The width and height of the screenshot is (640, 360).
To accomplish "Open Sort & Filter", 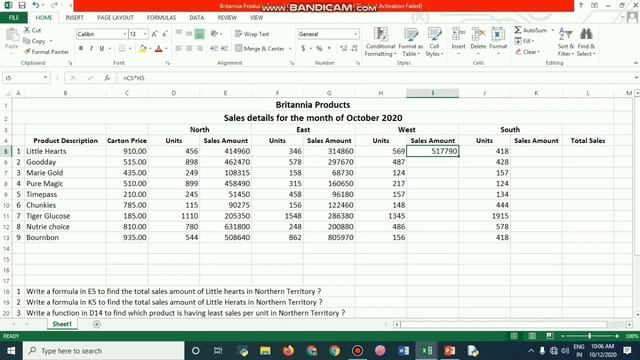I will pos(566,42).
